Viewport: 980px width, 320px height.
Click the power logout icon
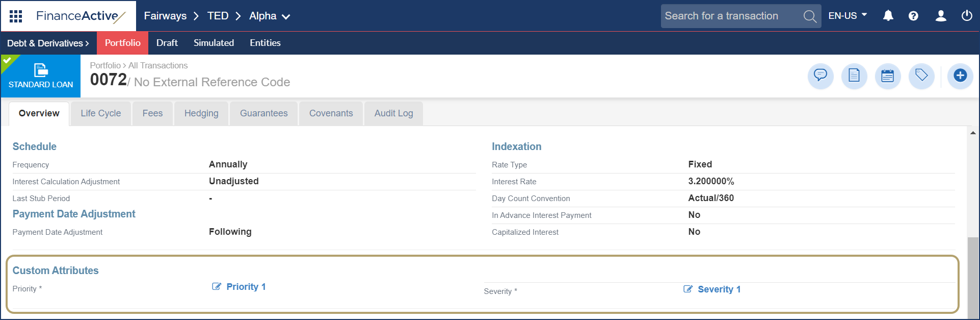(967, 16)
